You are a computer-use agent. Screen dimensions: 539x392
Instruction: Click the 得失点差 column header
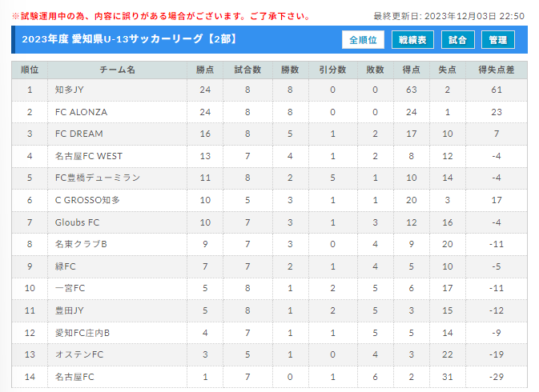pyautogui.click(x=497, y=70)
